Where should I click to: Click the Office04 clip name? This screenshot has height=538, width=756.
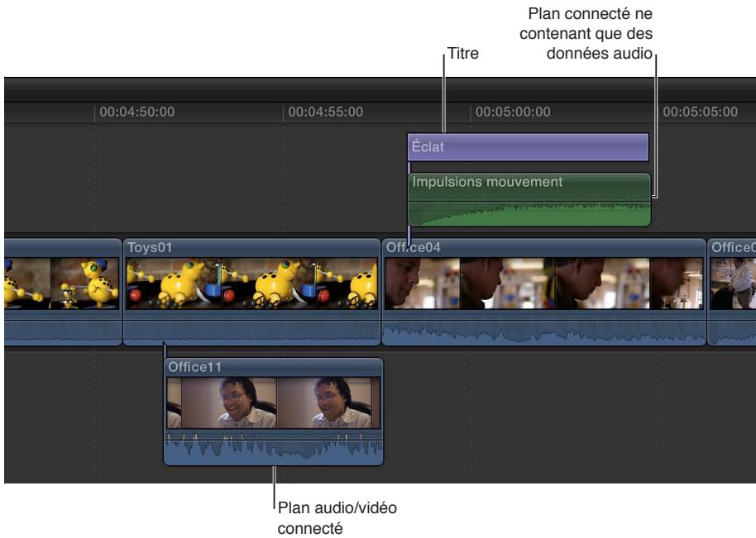414,248
